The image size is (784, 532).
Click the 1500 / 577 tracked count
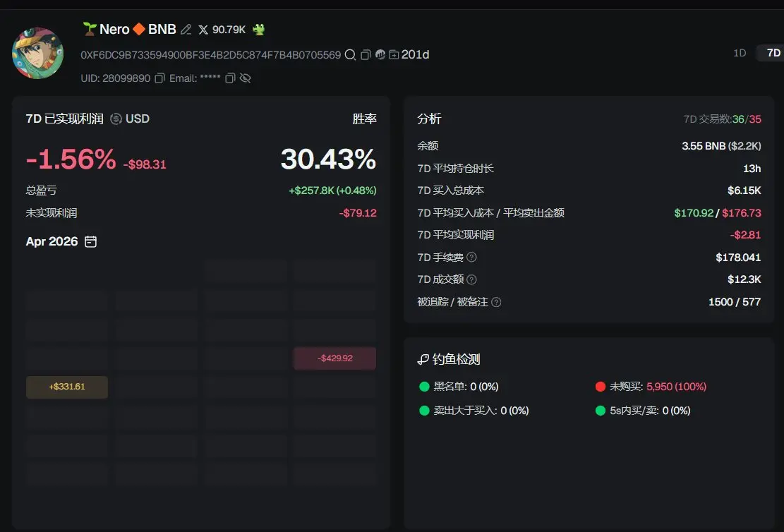coord(735,302)
